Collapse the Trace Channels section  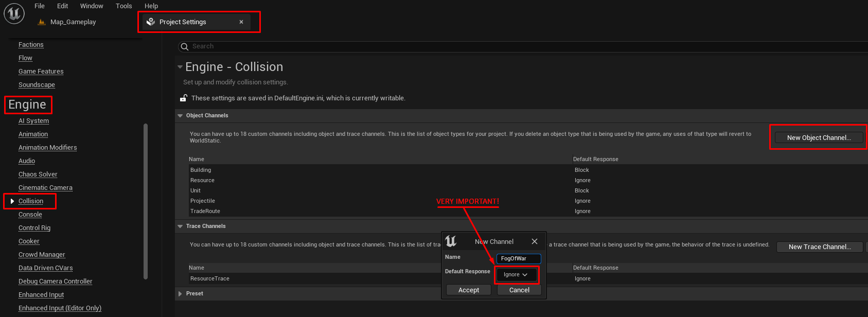click(x=180, y=226)
